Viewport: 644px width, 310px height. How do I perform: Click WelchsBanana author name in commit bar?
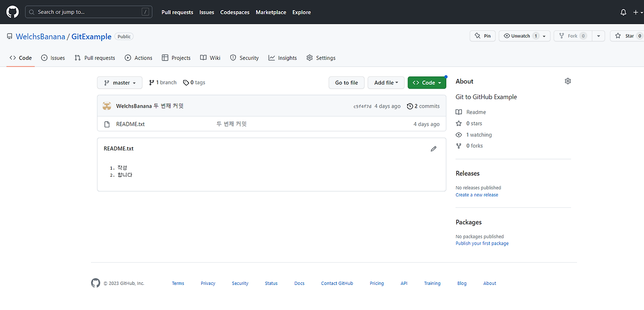[x=134, y=106]
